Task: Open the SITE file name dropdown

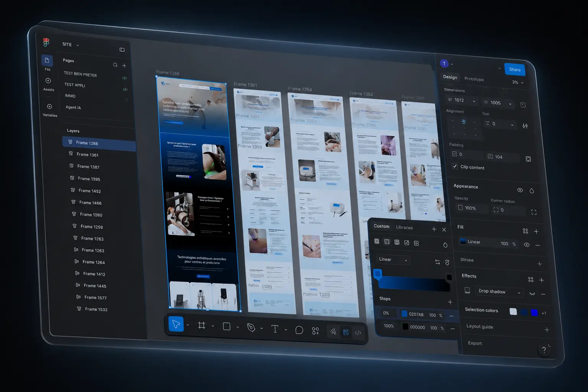Action: pyautogui.click(x=71, y=44)
